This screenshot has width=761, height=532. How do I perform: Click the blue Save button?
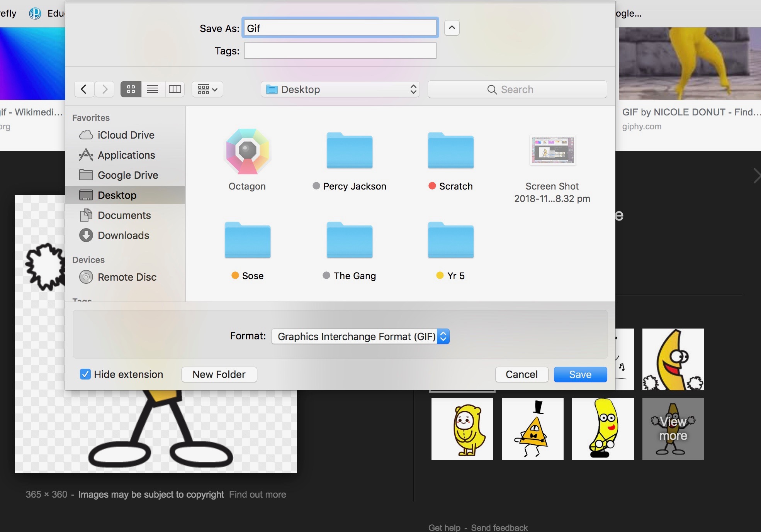click(x=580, y=374)
